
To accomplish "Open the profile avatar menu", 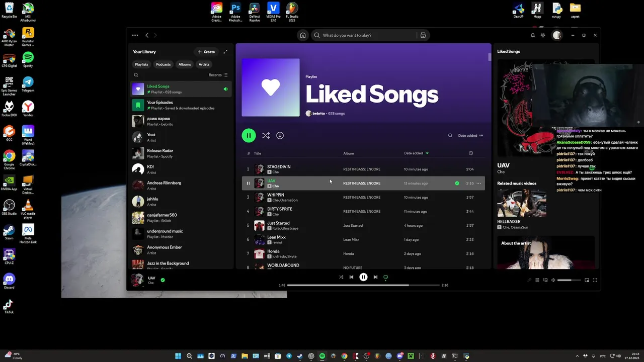I will (556, 35).
